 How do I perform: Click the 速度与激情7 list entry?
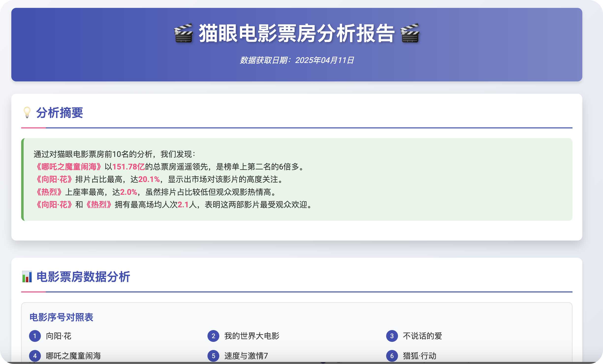(246, 356)
